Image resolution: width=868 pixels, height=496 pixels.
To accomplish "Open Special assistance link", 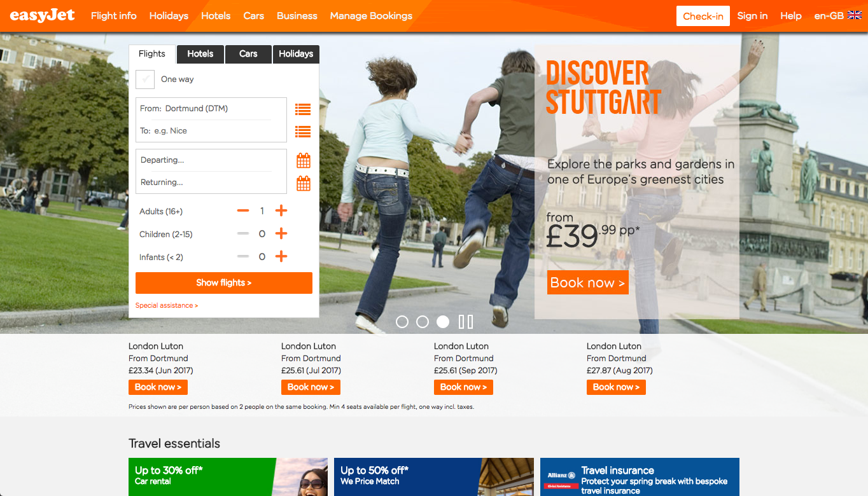I will coord(167,306).
